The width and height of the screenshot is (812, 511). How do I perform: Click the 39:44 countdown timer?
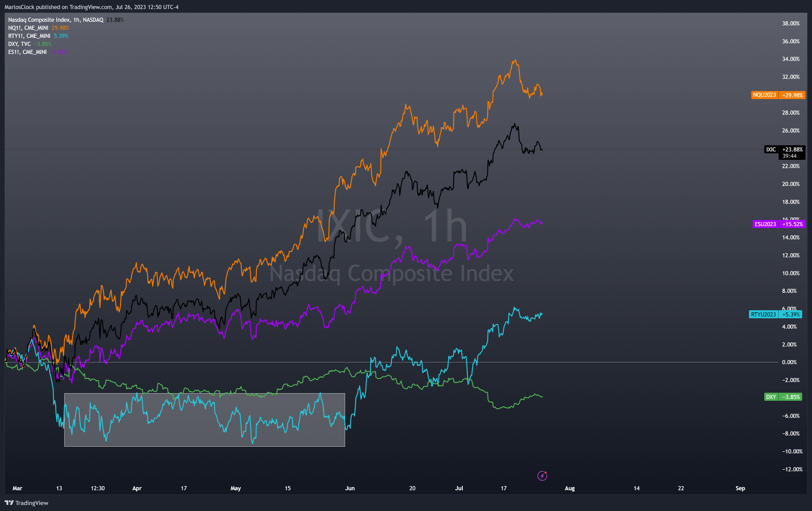[789, 156]
